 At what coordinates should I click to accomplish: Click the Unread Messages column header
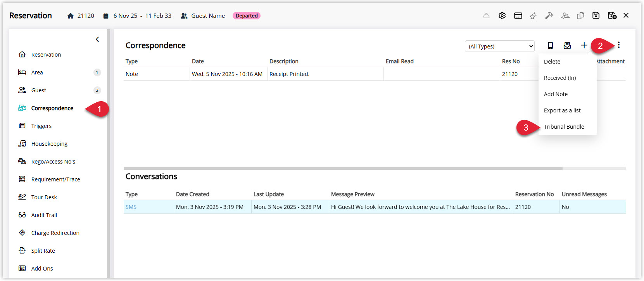[584, 194]
